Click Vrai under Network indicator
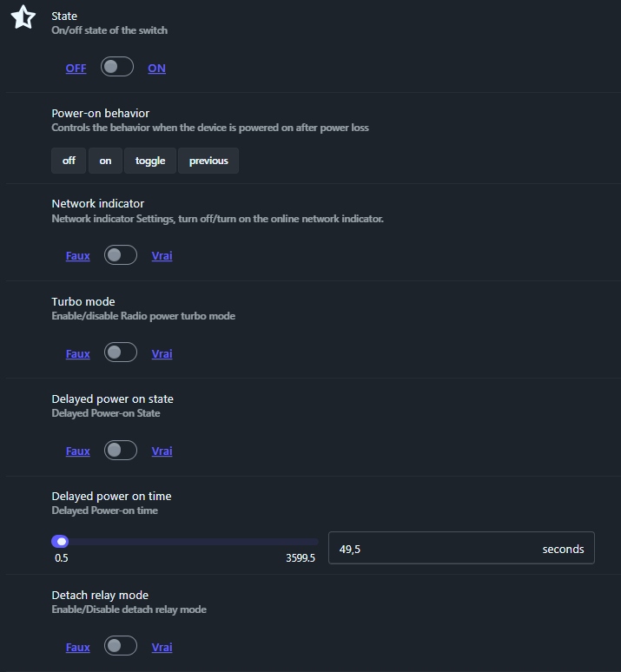Image resolution: width=621 pixels, height=672 pixels. pos(162,256)
